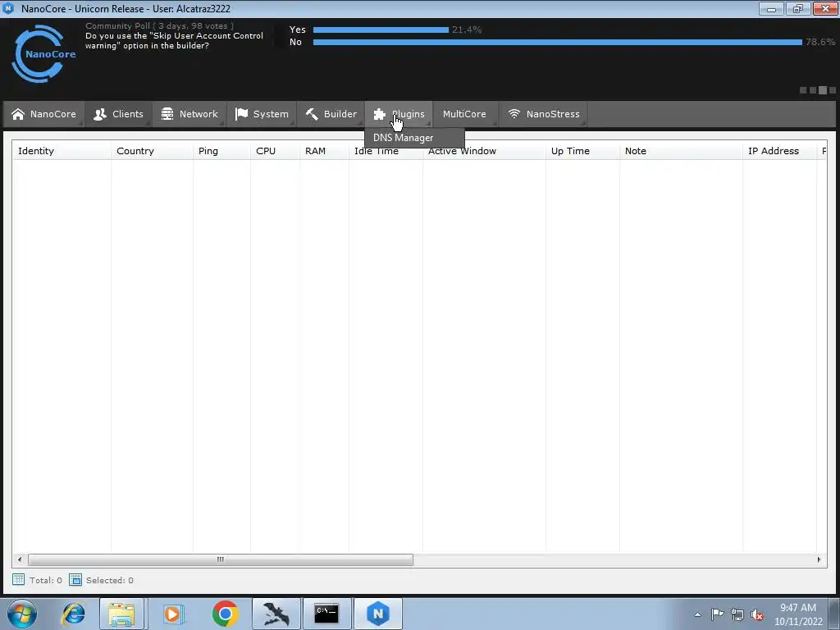Open the System tab

(262, 114)
